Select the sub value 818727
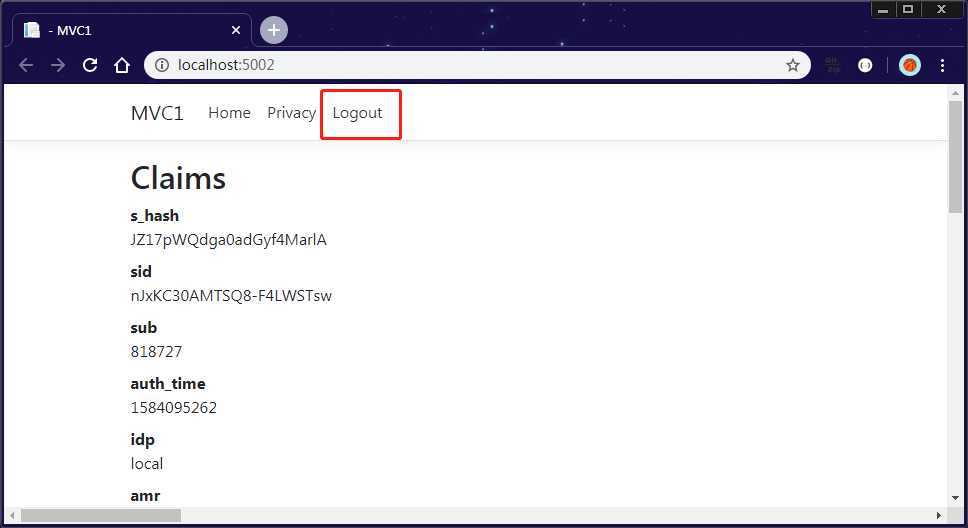This screenshot has width=968, height=528. click(156, 351)
